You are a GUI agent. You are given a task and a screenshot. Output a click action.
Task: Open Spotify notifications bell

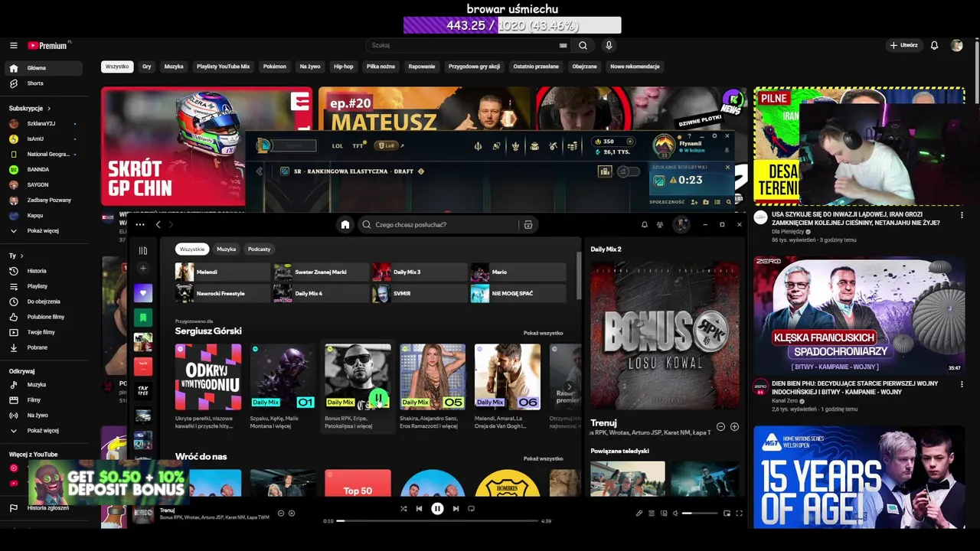click(x=644, y=224)
